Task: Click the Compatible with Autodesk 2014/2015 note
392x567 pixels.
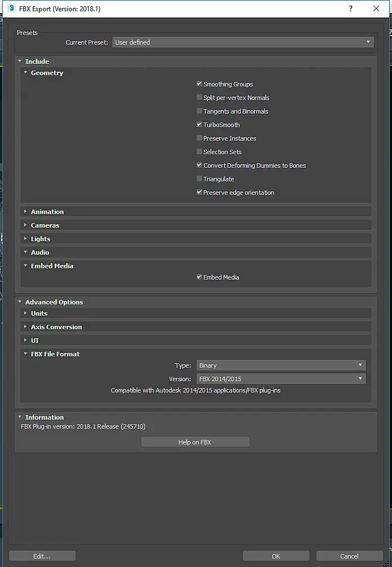Action: tap(195, 390)
